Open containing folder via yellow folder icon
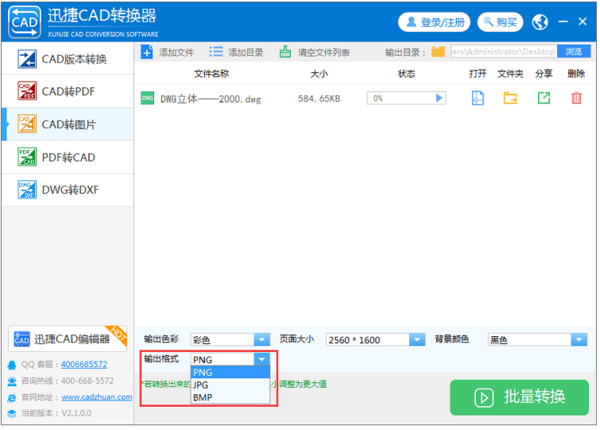 [510, 98]
